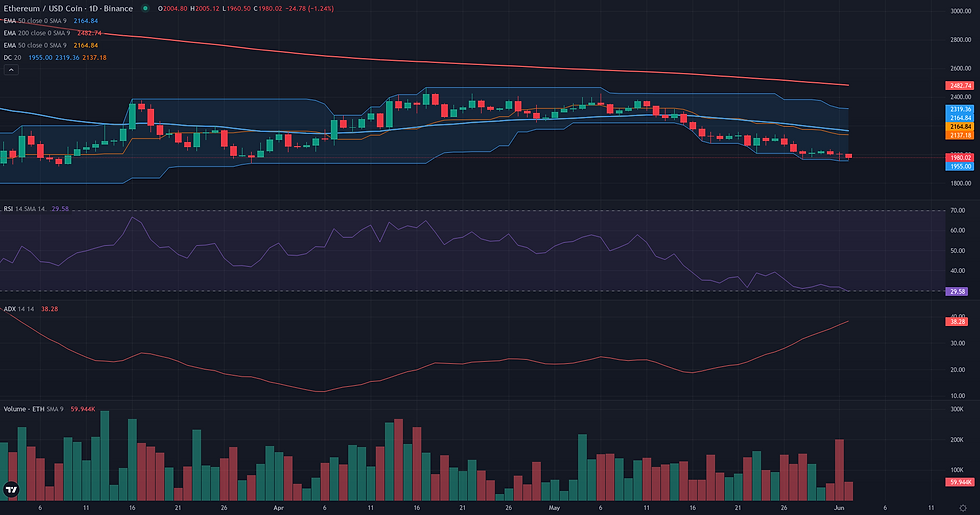Open chart settings gear icon

[x=963, y=508]
